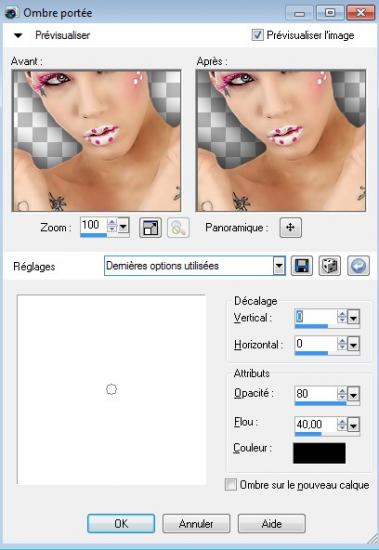Click the shadow offset crosshair handle
Viewport: 379px width, 550px height.
click(112, 389)
